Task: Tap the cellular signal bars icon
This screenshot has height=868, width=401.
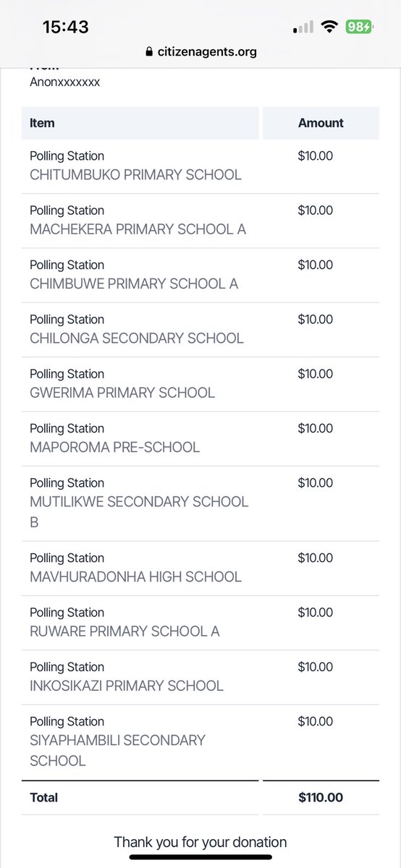Action: (x=303, y=27)
